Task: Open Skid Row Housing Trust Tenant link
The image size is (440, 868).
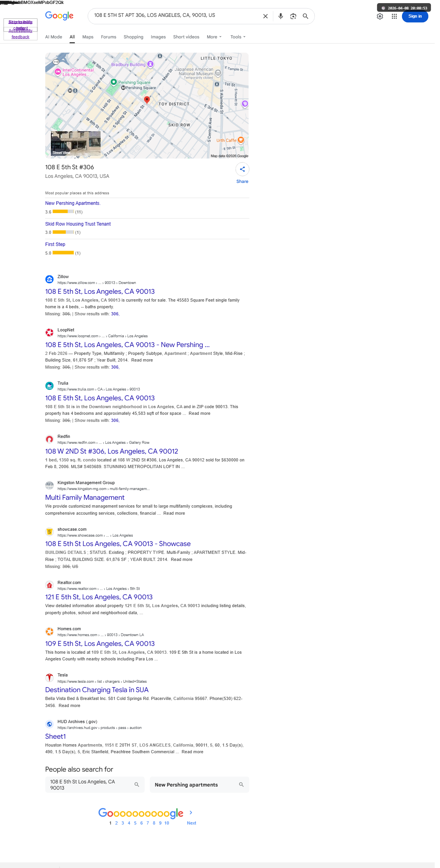Action: pyautogui.click(x=78, y=224)
